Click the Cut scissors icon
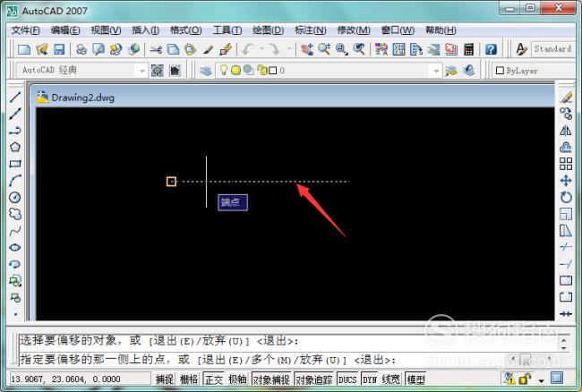The image size is (582, 392). 156,49
